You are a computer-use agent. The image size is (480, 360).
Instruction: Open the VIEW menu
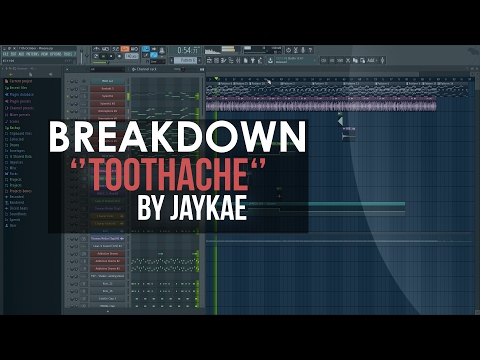45,54
